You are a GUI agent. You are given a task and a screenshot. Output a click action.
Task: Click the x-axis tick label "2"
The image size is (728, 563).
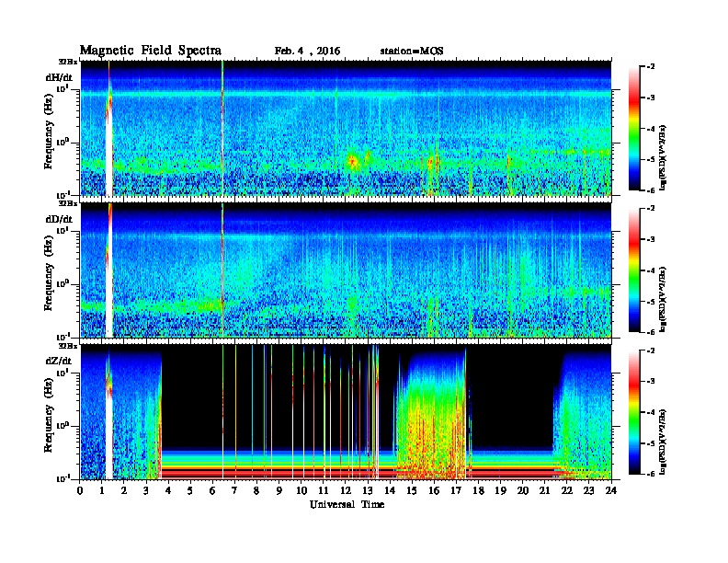pyautogui.click(x=124, y=490)
